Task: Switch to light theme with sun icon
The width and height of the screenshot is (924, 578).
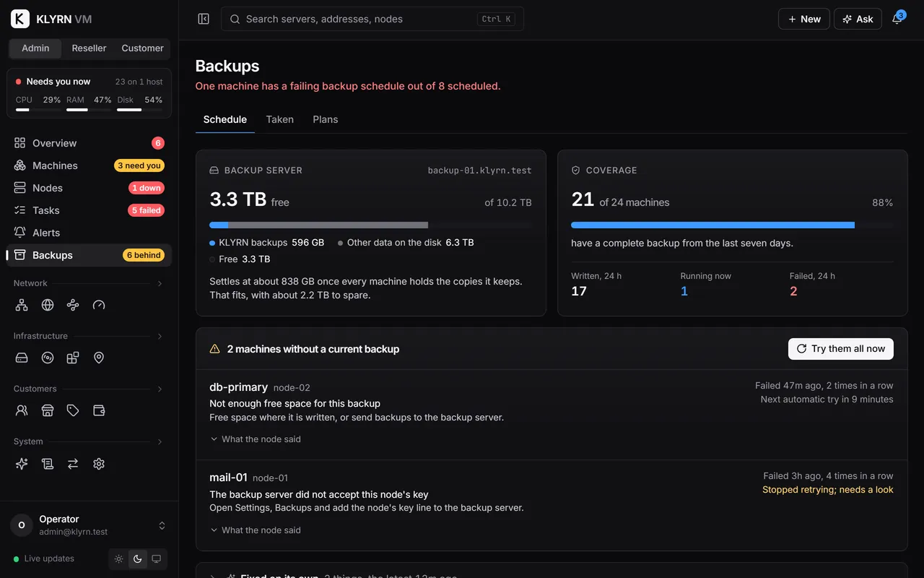Action: [x=119, y=558]
